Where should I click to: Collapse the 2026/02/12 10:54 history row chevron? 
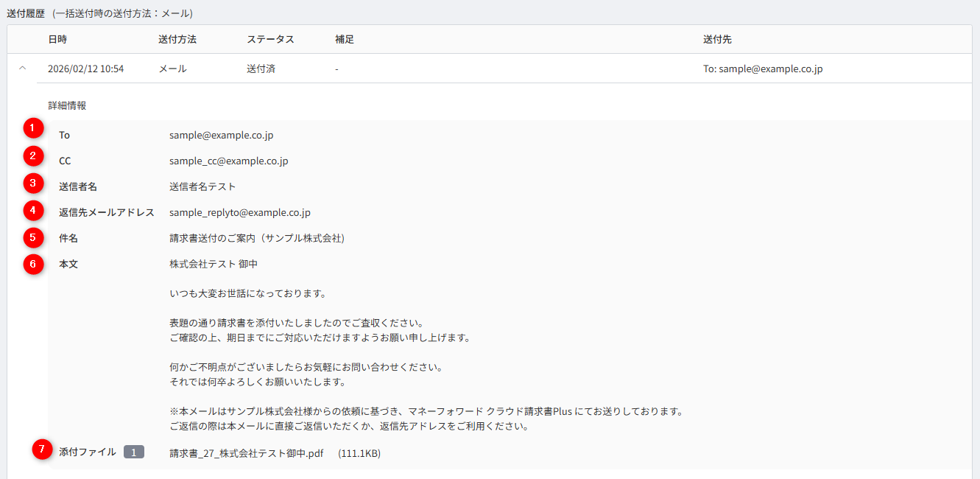tap(22, 69)
